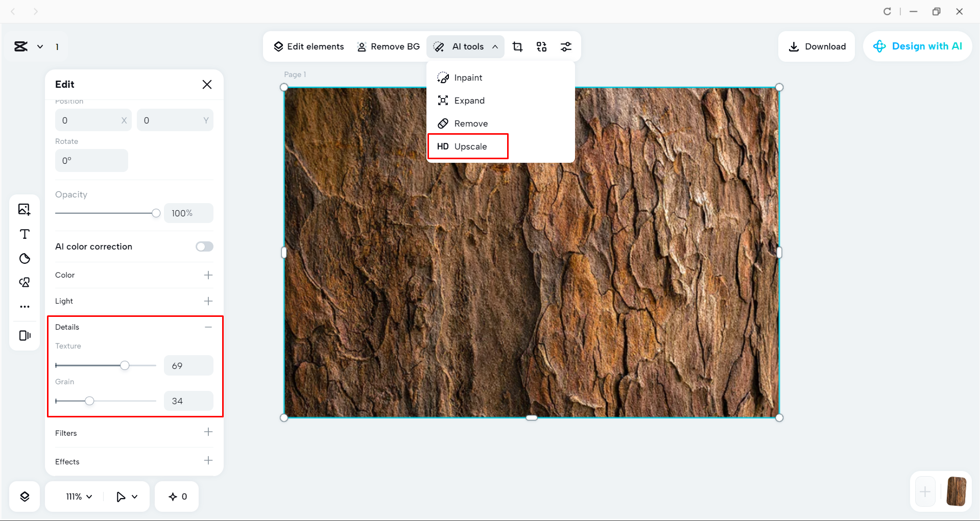Click the Texture value field 69

(x=188, y=365)
